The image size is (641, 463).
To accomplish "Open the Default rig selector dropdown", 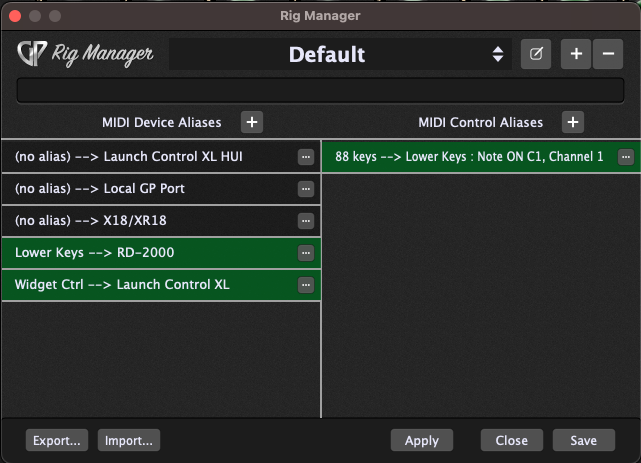I will click(340, 54).
